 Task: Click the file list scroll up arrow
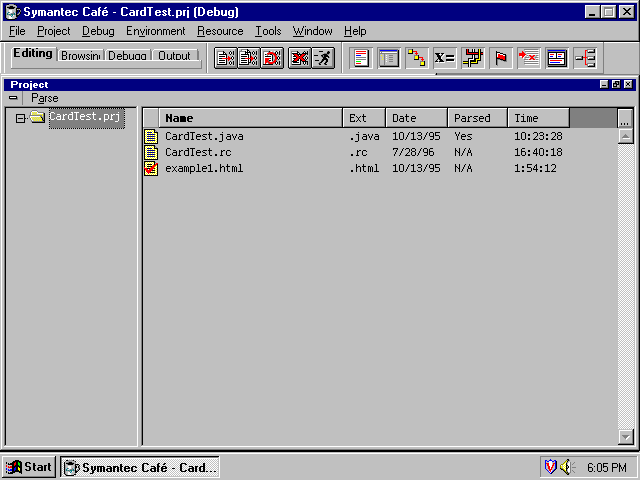point(625,136)
